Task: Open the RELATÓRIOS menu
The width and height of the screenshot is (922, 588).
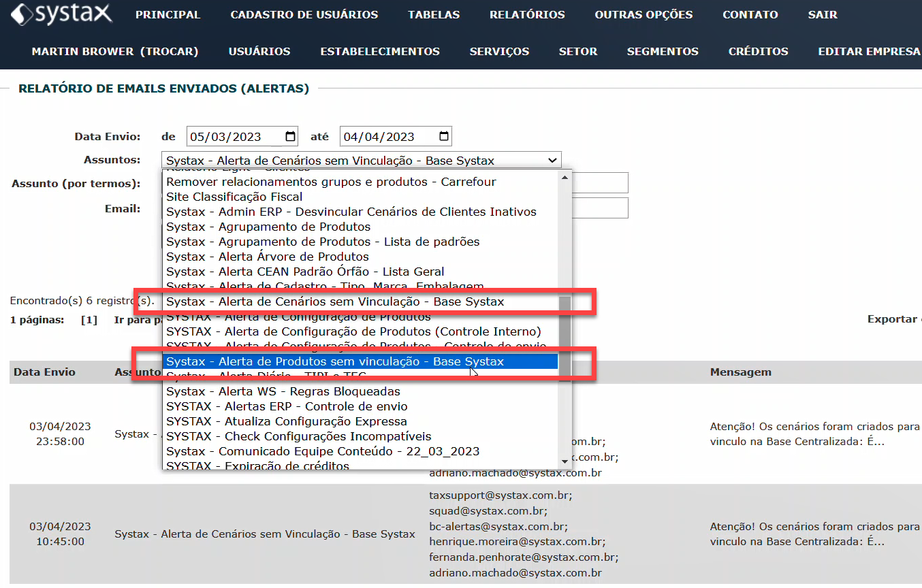Action: [527, 14]
